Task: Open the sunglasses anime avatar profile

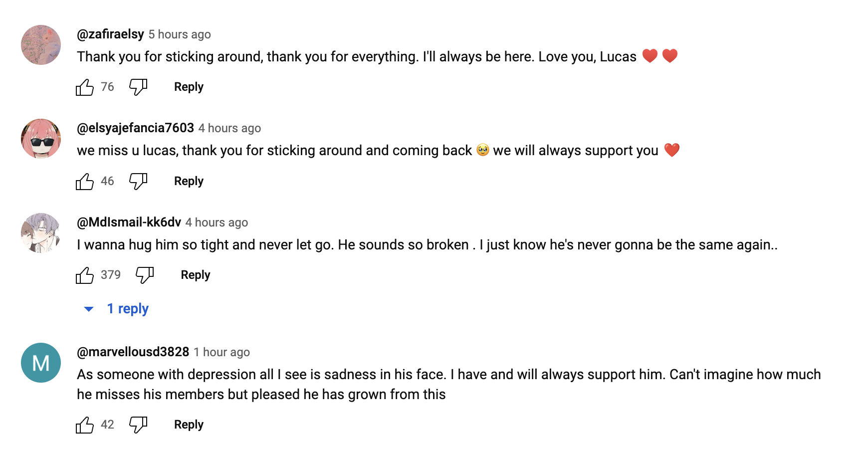Action: tap(41, 139)
